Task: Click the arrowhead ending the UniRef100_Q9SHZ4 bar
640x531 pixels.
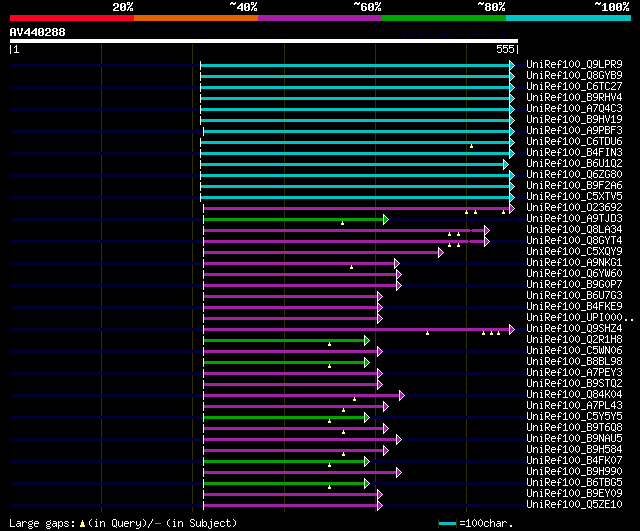Action: (x=512, y=330)
